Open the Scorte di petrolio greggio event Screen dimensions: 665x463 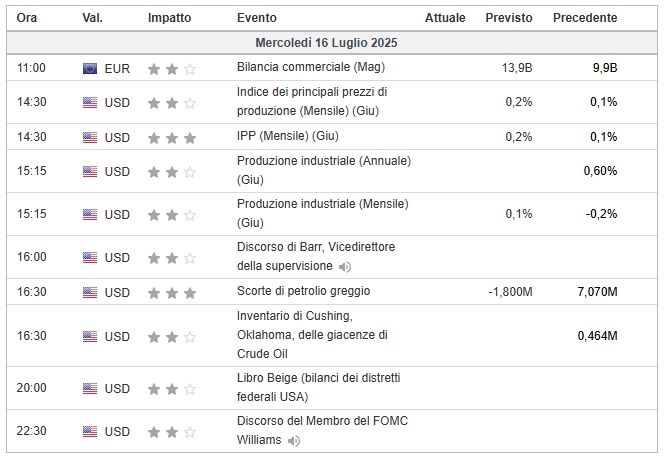coord(303,291)
